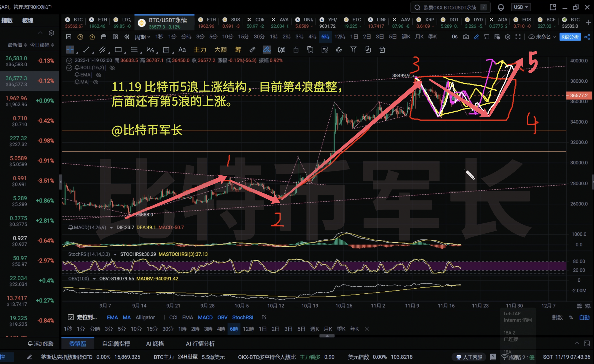Toggle MA indicator visibility eye
The width and height of the screenshot is (594, 364).
tap(96, 82)
